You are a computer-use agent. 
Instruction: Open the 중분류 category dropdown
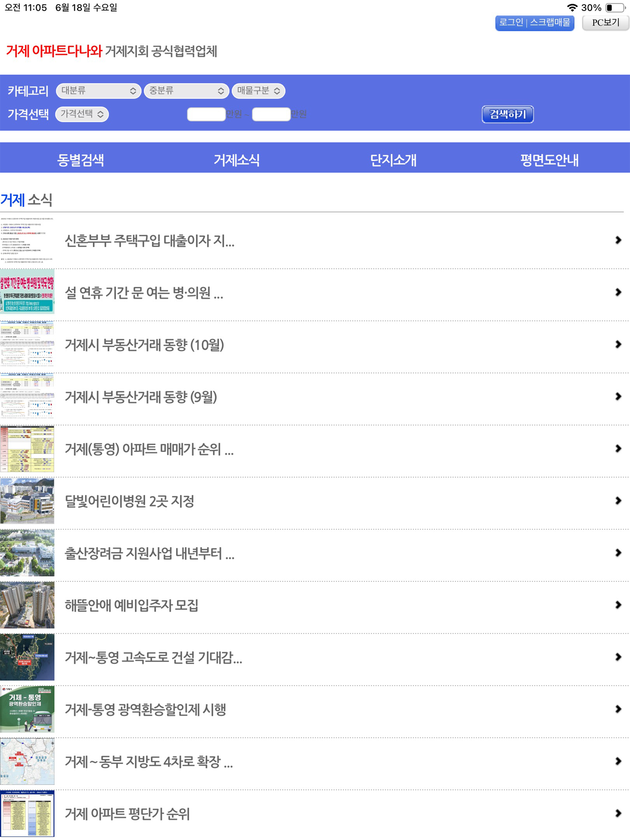pyautogui.click(x=186, y=91)
